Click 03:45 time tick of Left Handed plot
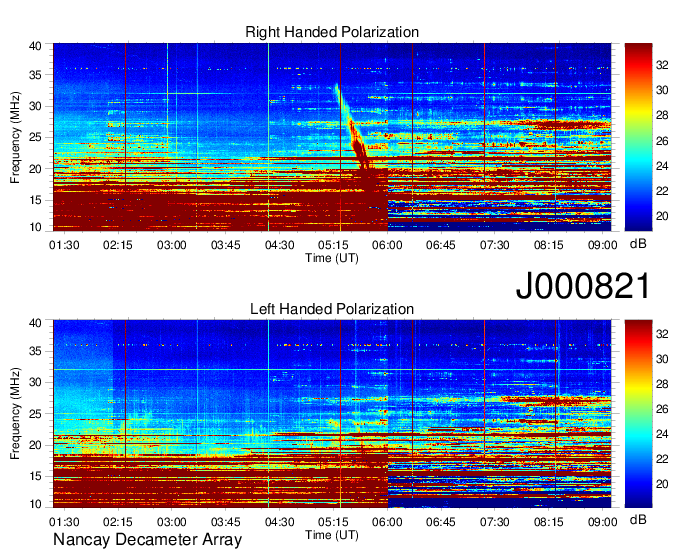The height and width of the screenshot is (552, 680). (x=226, y=522)
